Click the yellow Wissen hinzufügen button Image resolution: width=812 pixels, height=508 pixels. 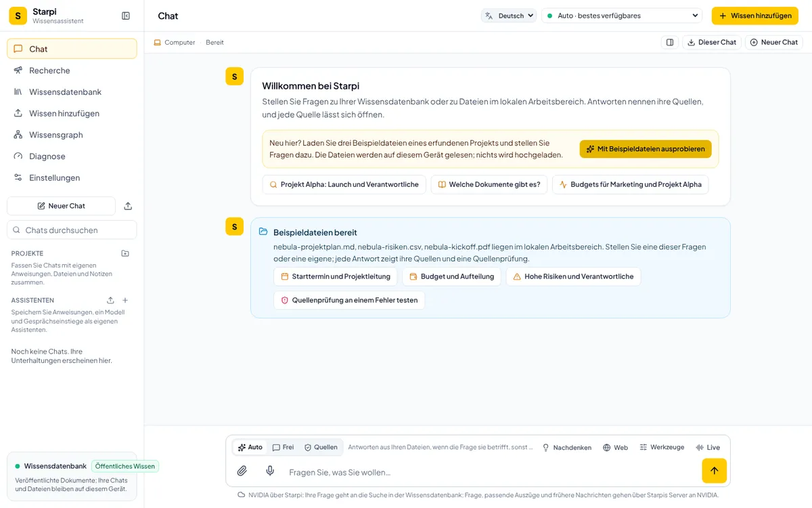pyautogui.click(x=754, y=16)
